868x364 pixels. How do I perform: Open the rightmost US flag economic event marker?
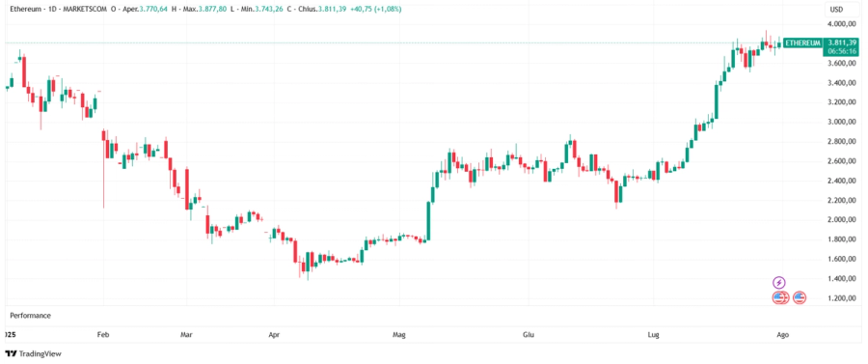click(x=800, y=298)
